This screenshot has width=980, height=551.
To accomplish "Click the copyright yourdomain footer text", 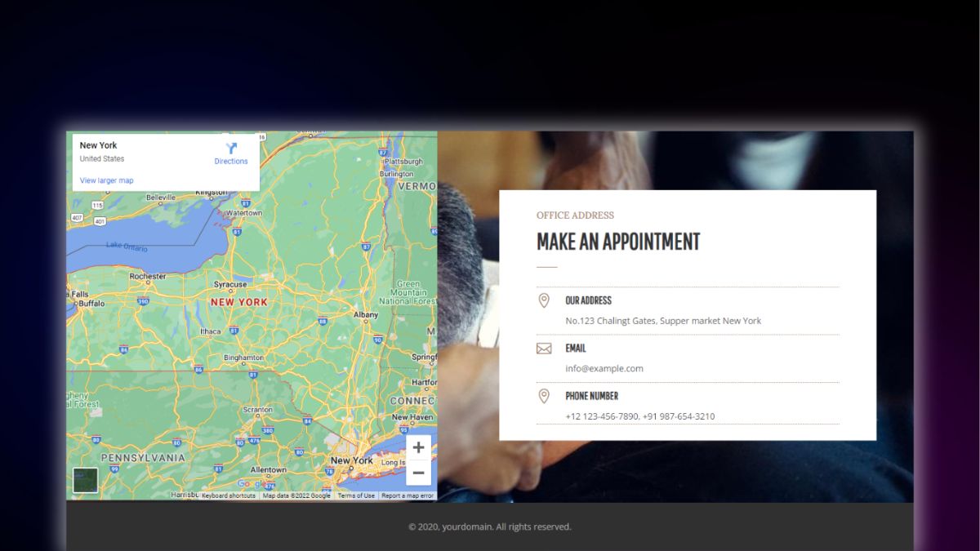I will tap(490, 527).
